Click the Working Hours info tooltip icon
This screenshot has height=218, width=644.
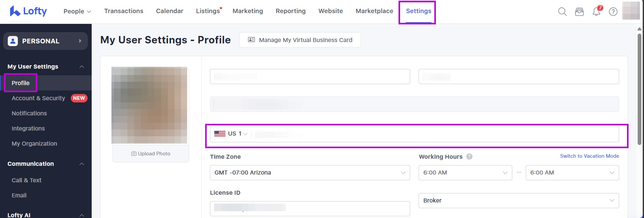tap(469, 156)
